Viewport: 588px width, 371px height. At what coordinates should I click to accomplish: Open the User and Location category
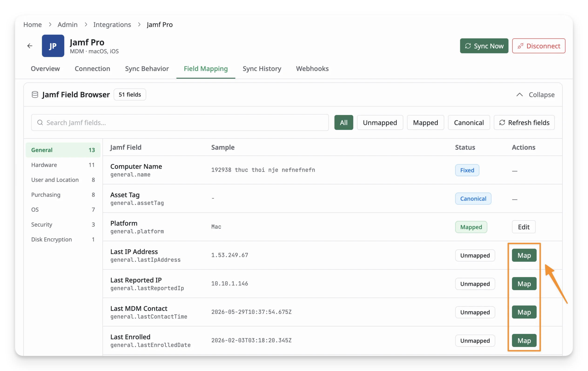point(63,180)
